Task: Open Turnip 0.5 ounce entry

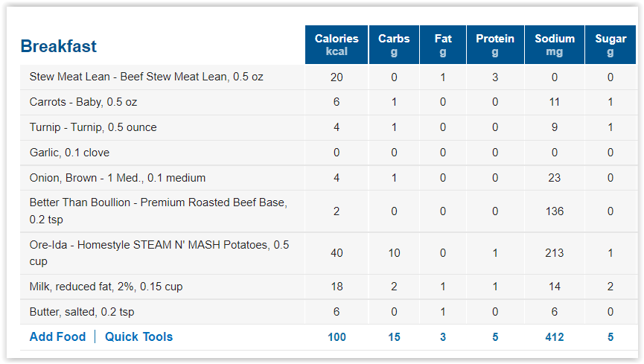Action: point(93,127)
